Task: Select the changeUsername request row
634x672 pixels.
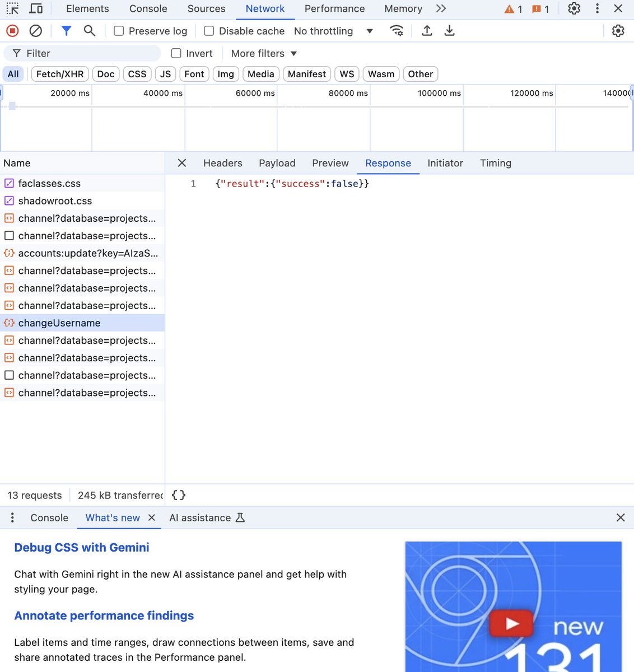Action: [82, 323]
